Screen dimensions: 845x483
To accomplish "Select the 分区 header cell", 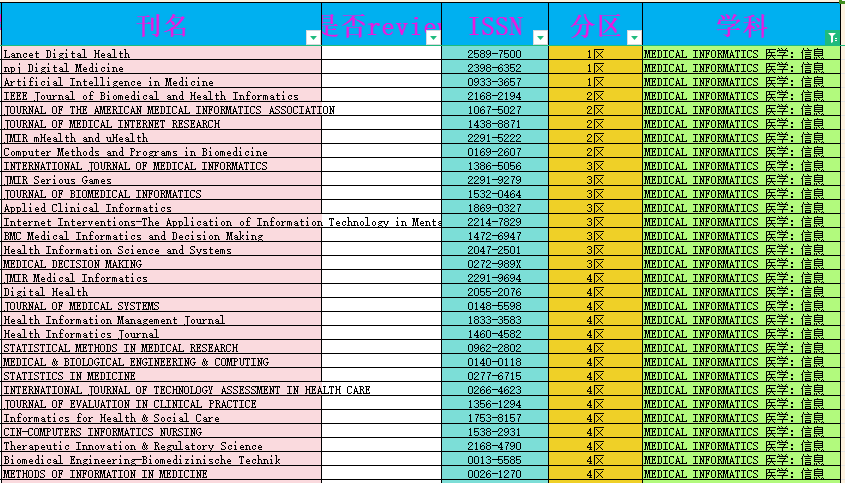I will click(595, 24).
